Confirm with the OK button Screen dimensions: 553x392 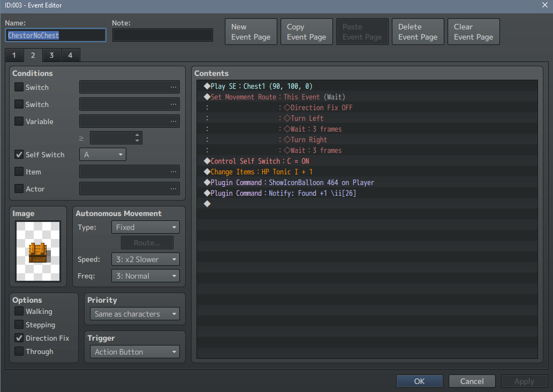tap(420, 381)
